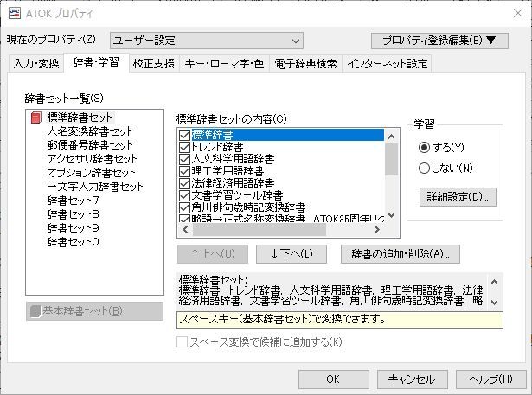Click dictionary contents scroll down arrow
This screenshot has width=532, height=395.
click(x=391, y=215)
